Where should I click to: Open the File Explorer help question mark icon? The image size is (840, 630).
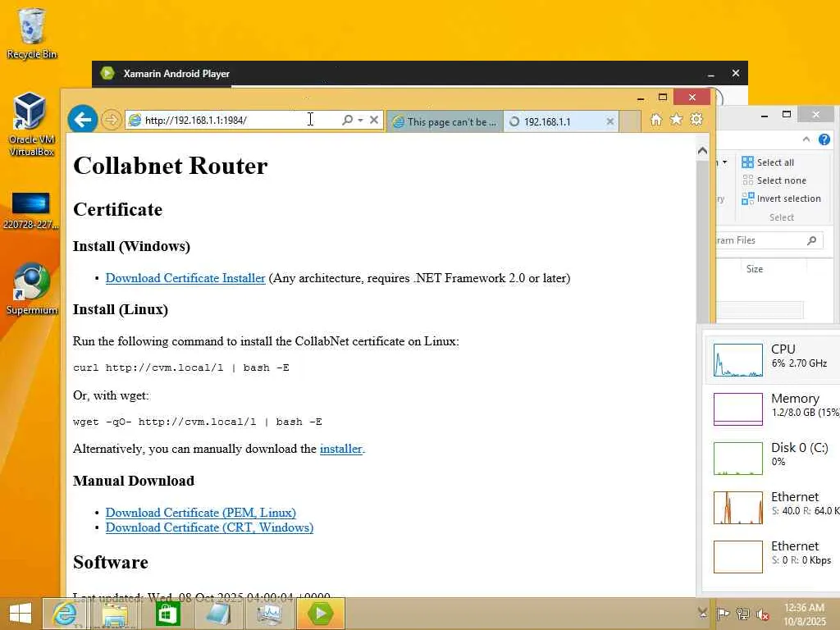[x=824, y=139]
